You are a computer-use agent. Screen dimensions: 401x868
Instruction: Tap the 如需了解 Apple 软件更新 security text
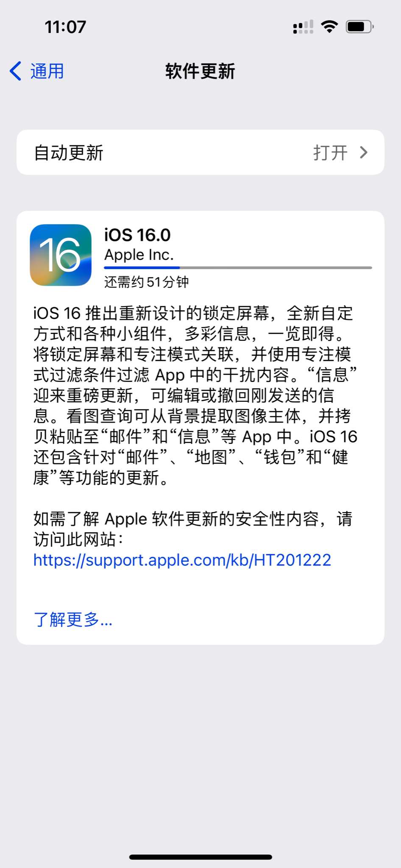point(193,529)
